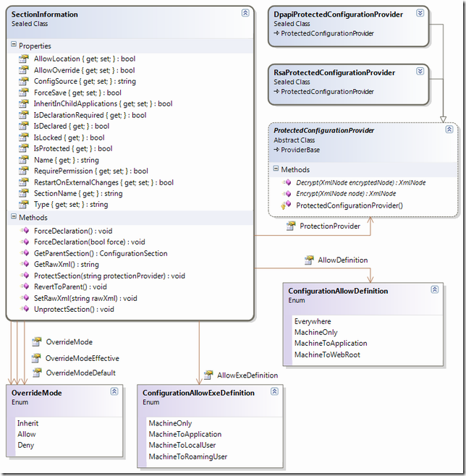
Task: Click the RestartOnExternalChanges property icon
Action: pos(24,182)
